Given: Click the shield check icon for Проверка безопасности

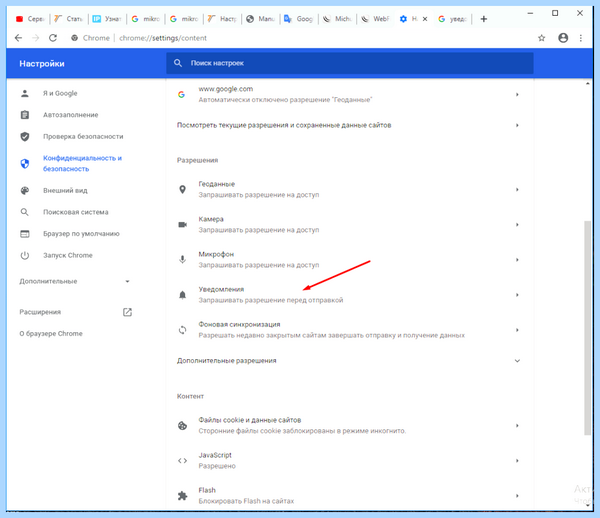Looking at the screenshot, I should [25, 137].
